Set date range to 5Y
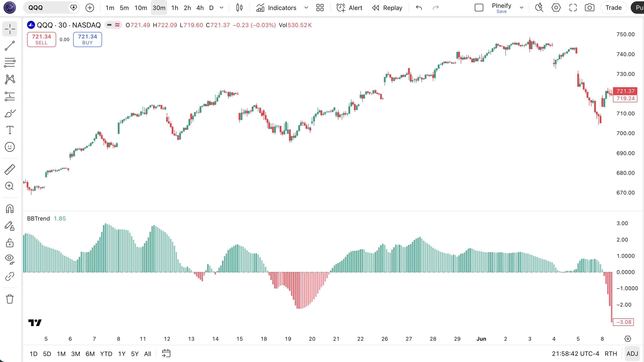644x362 pixels. 135,354
